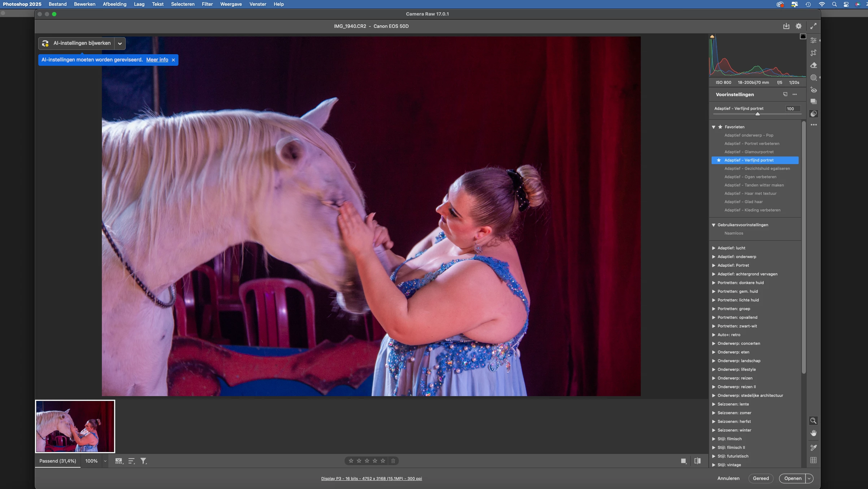The width and height of the screenshot is (868, 489).
Task: Select the IMG_1940 filmstrip thumbnail
Action: 75,426
